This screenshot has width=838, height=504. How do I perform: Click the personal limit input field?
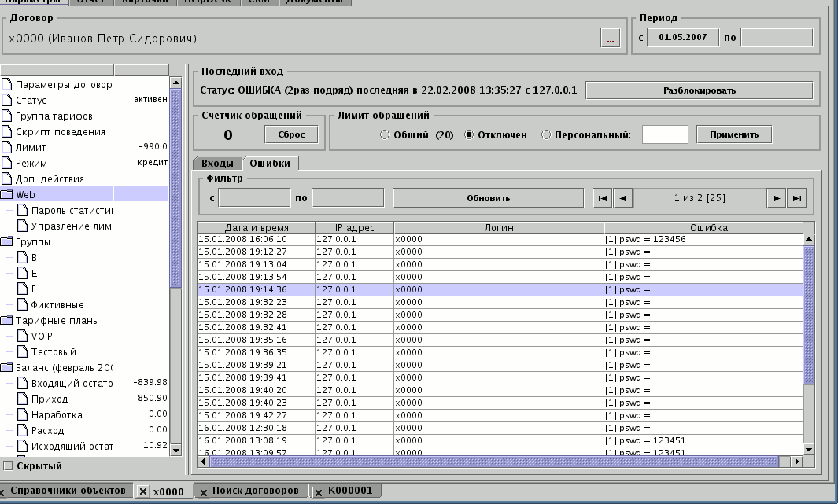click(x=665, y=134)
